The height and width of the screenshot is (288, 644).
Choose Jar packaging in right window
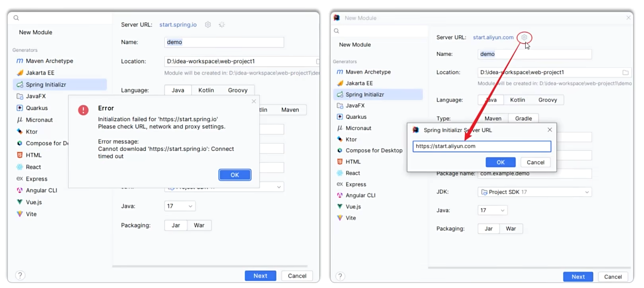coord(489,229)
